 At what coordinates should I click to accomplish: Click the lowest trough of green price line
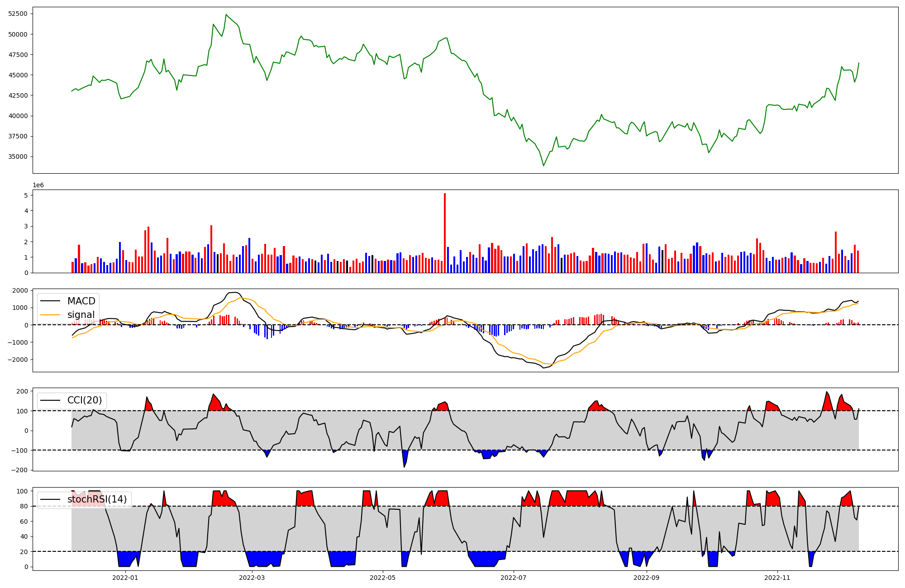(543, 166)
